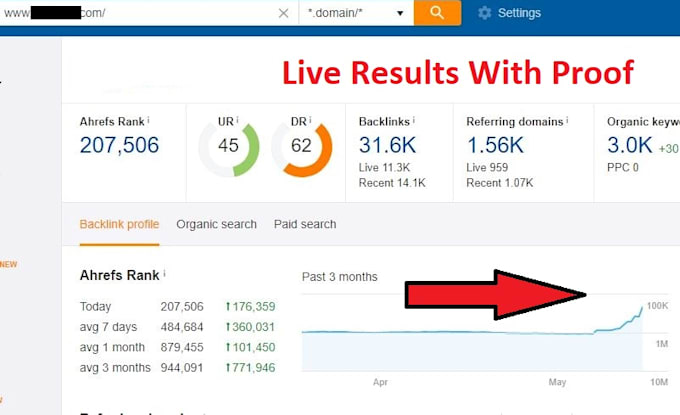Image resolution: width=680 pixels, height=415 pixels.
Task: Click the avg 7 days value 484,684
Action: 182,327
